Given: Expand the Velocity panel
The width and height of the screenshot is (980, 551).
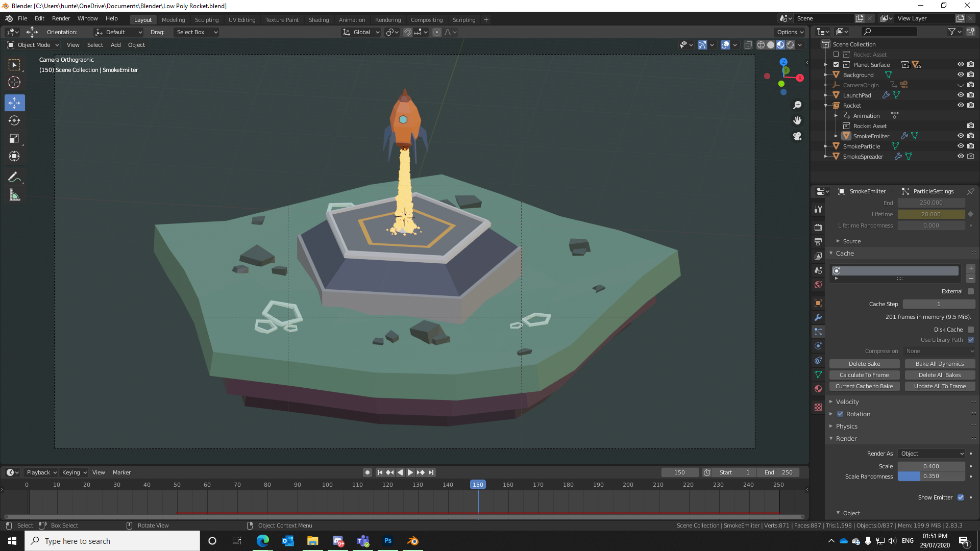Looking at the screenshot, I should (x=847, y=402).
